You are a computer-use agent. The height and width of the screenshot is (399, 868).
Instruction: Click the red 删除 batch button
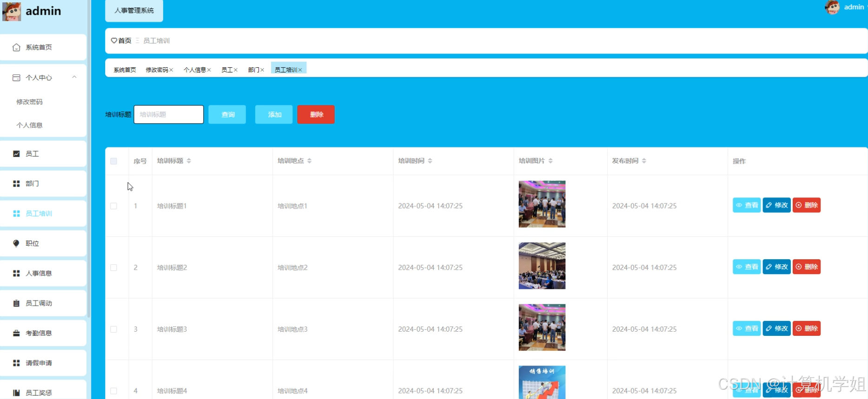[x=316, y=114]
